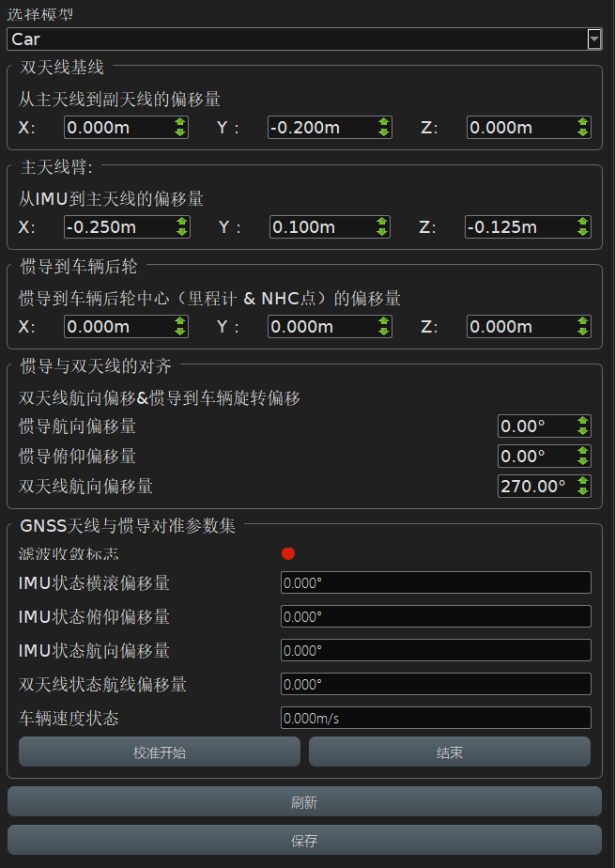The height and width of the screenshot is (868, 615).
Task: Select the IMU状态俯仰偏移量 value field
Action: (436, 616)
